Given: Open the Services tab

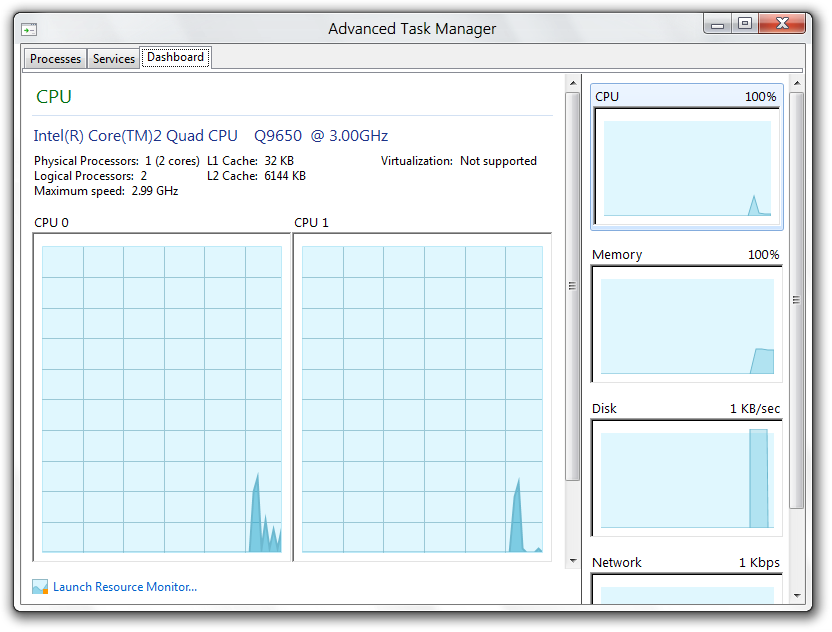Looking at the screenshot, I should [114, 59].
